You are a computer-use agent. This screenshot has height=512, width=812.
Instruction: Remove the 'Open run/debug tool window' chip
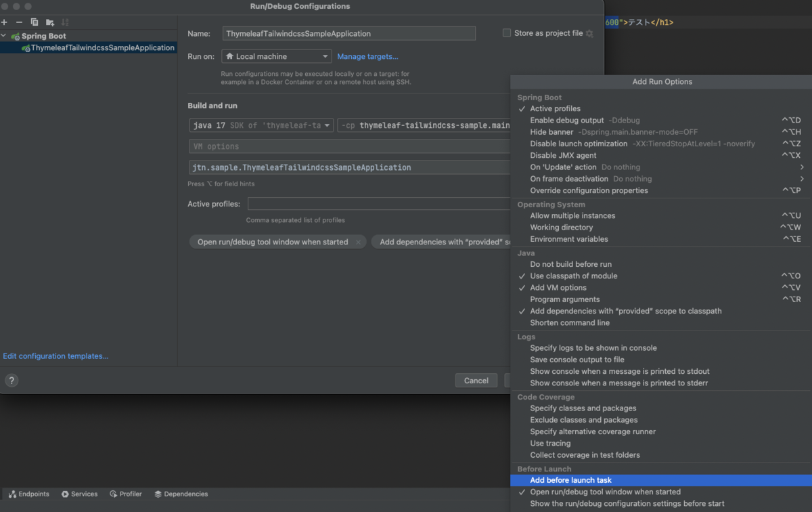click(x=358, y=242)
